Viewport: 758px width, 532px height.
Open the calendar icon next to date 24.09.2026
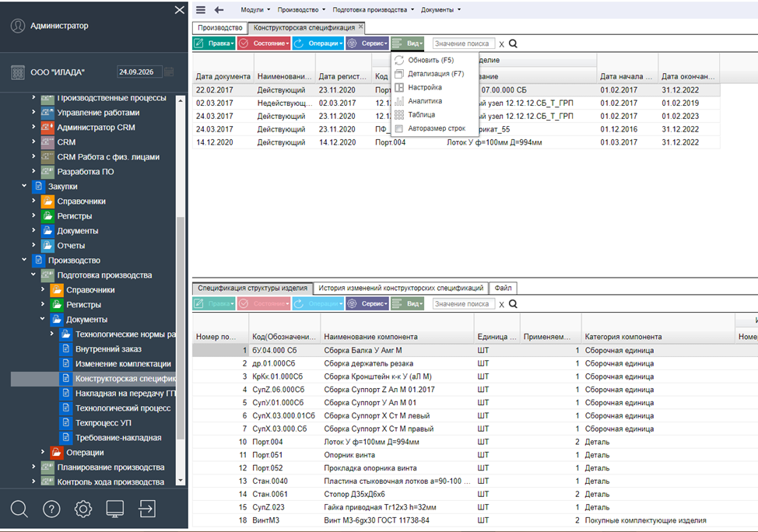tap(169, 72)
